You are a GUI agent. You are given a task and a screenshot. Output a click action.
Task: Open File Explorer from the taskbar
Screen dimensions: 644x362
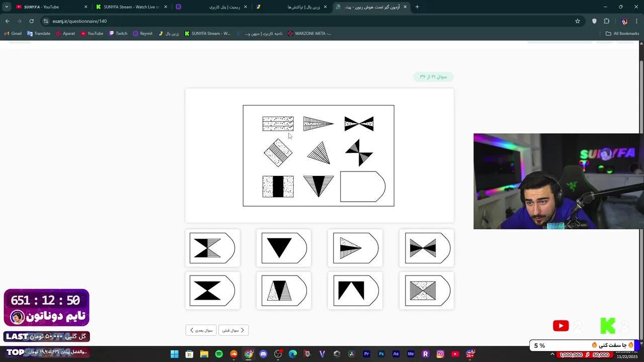pyautogui.click(x=204, y=354)
